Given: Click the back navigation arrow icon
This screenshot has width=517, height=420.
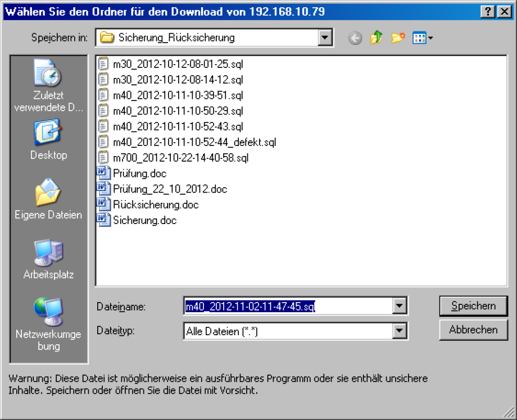Looking at the screenshot, I should pos(355,38).
